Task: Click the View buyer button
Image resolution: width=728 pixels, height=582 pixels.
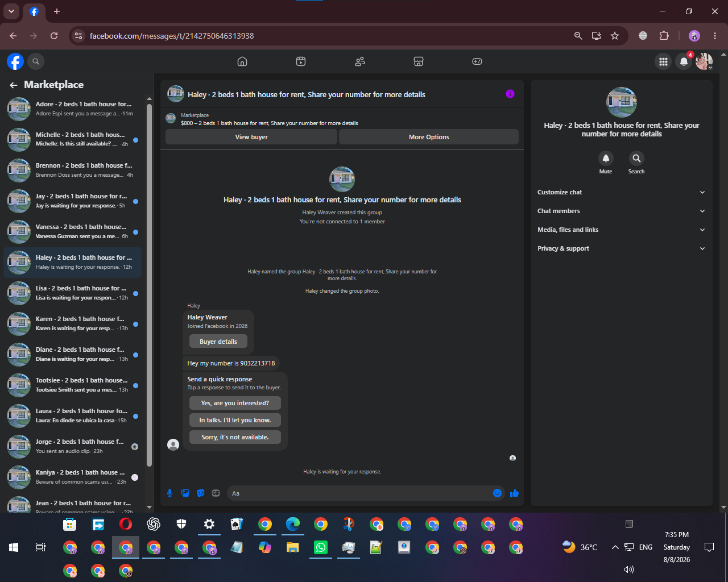Action: coord(251,137)
